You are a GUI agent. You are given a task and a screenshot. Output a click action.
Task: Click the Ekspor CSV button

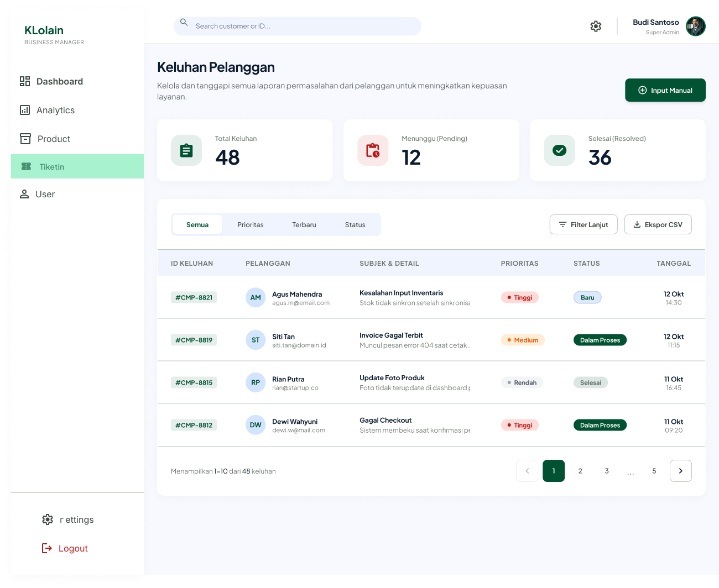[658, 224]
